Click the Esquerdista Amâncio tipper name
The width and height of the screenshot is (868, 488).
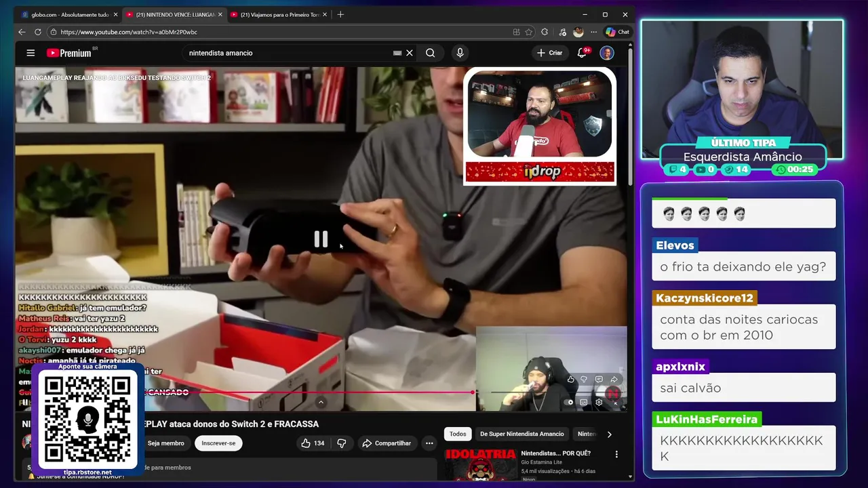tap(743, 157)
